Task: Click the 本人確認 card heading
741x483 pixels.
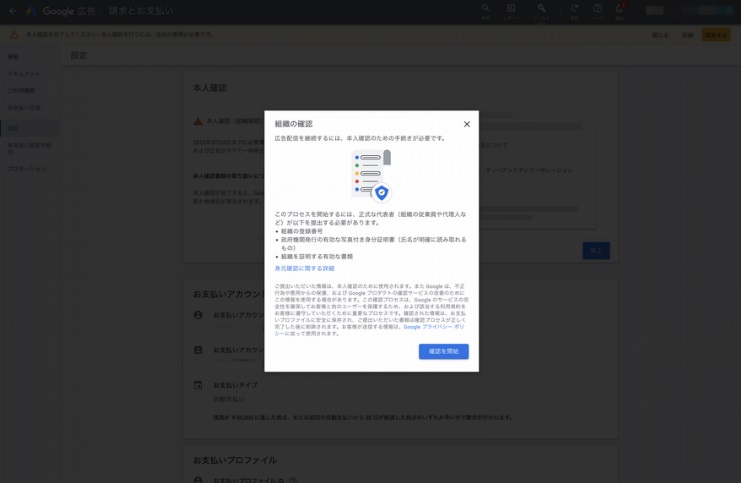Action: (210, 88)
